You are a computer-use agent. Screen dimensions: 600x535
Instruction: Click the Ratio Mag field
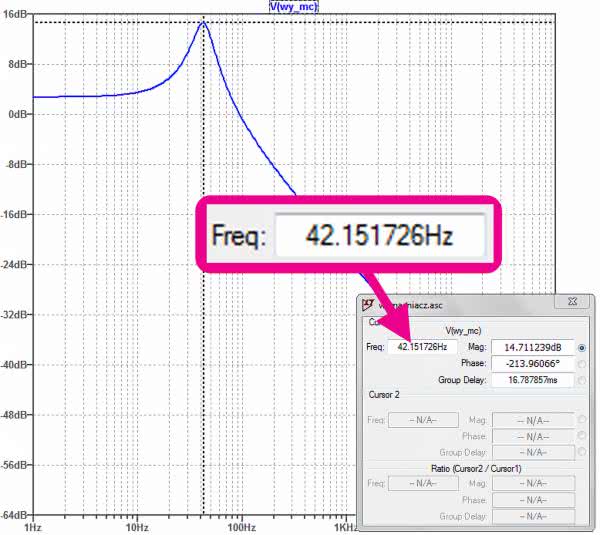click(x=532, y=484)
